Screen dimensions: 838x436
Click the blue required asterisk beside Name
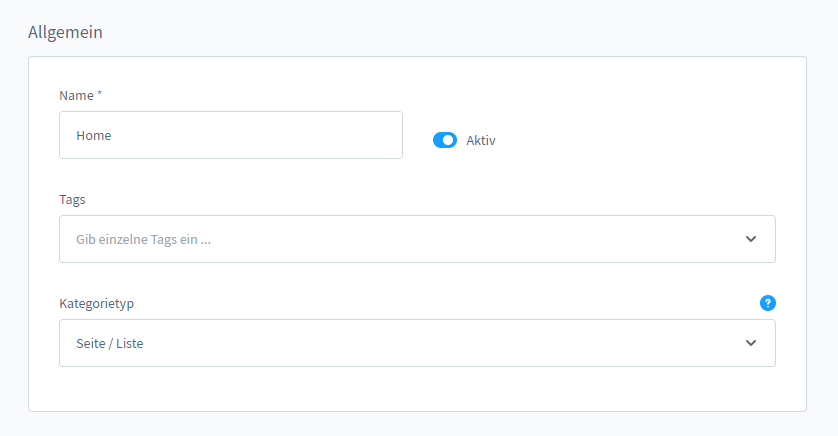point(99,93)
